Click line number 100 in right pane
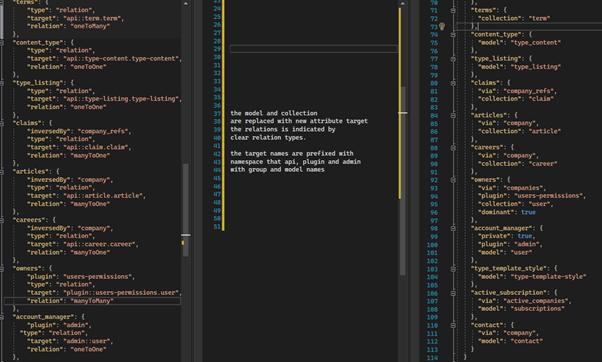Screen dimensions: 602x362 pyautogui.click(x=432, y=245)
